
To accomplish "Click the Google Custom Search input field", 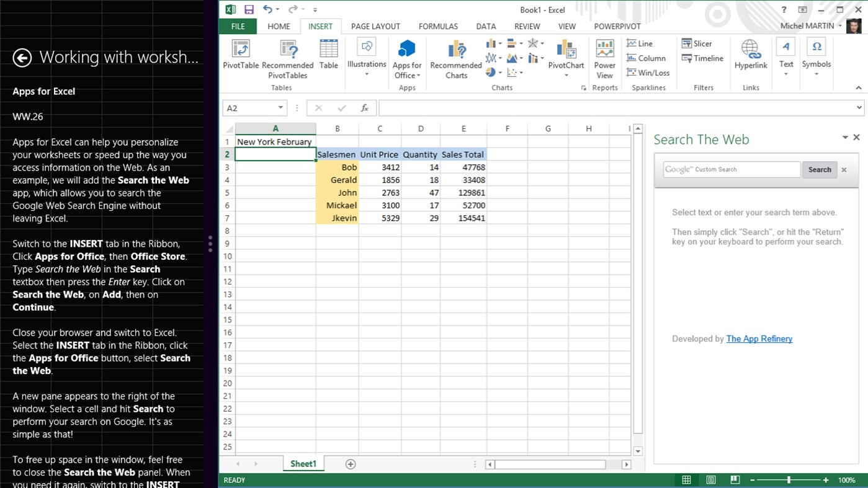I will [731, 169].
